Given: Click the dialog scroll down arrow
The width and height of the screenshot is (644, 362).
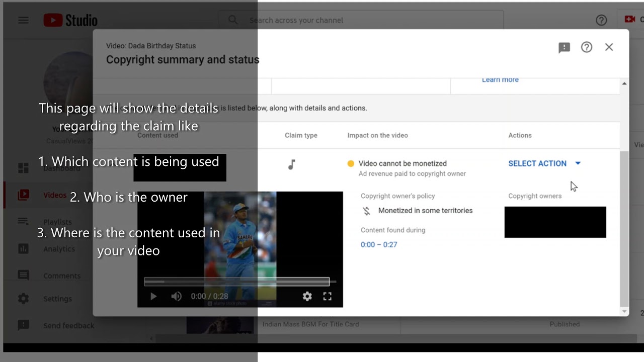Looking at the screenshot, I should click(x=624, y=312).
